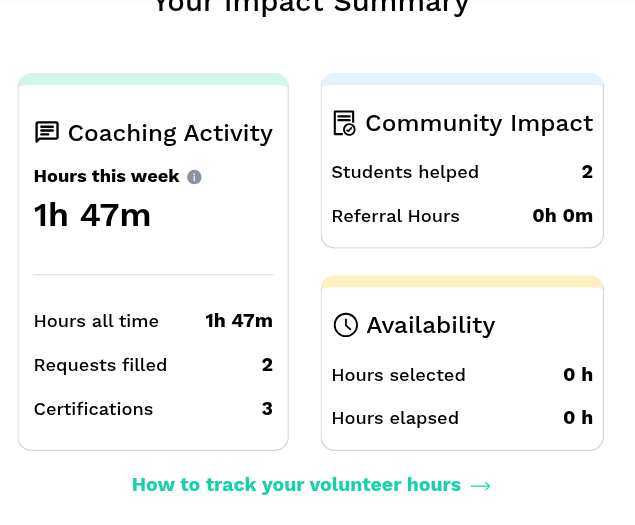This screenshot has width=635, height=525.
Task: Click the Requests filled label
Action: pos(100,365)
